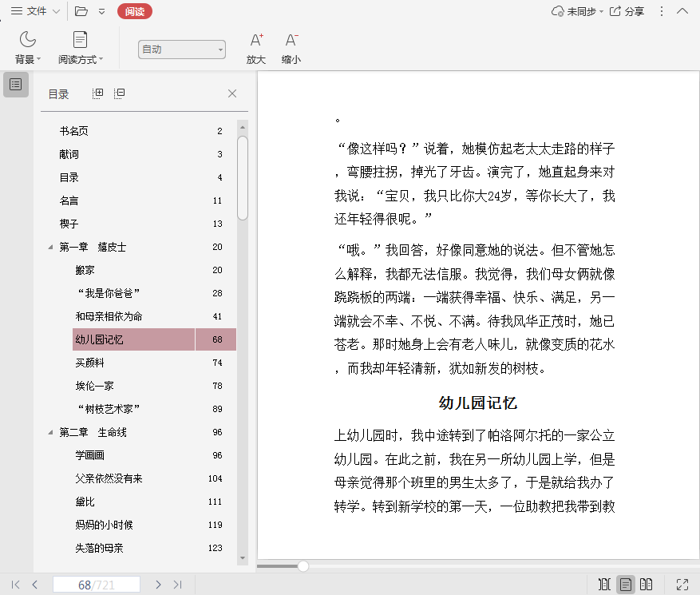Click the horizontal zoom slider handle

coord(303,566)
